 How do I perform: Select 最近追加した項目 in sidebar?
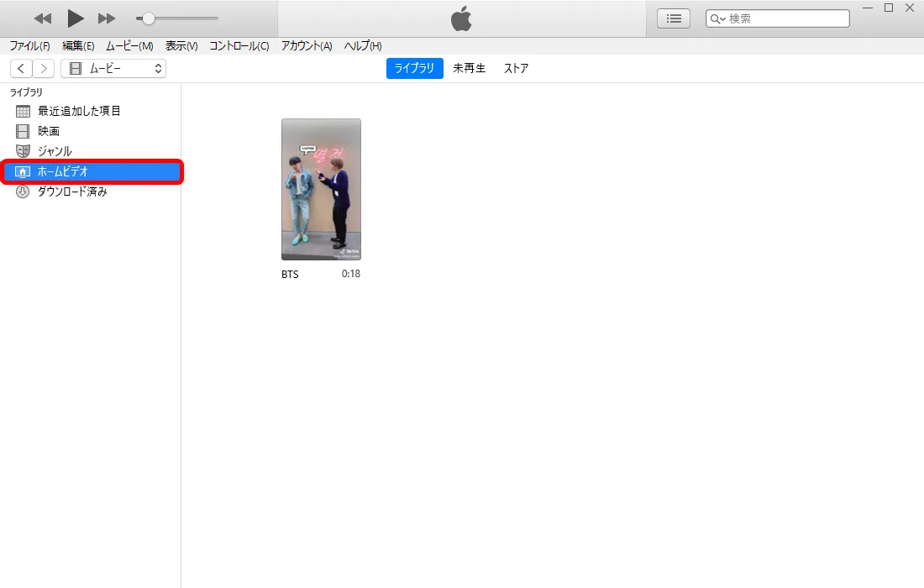pyautogui.click(x=91, y=111)
